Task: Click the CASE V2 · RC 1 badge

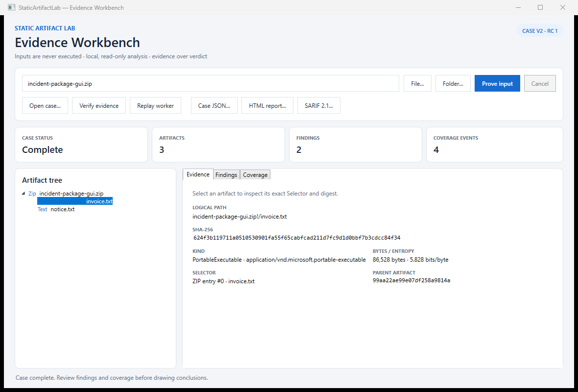Action: pyautogui.click(x=540, y=31)
